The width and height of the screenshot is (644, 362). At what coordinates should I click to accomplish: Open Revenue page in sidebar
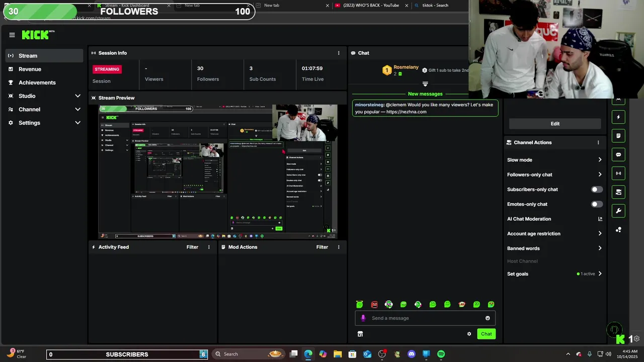(x=44, y=69)
